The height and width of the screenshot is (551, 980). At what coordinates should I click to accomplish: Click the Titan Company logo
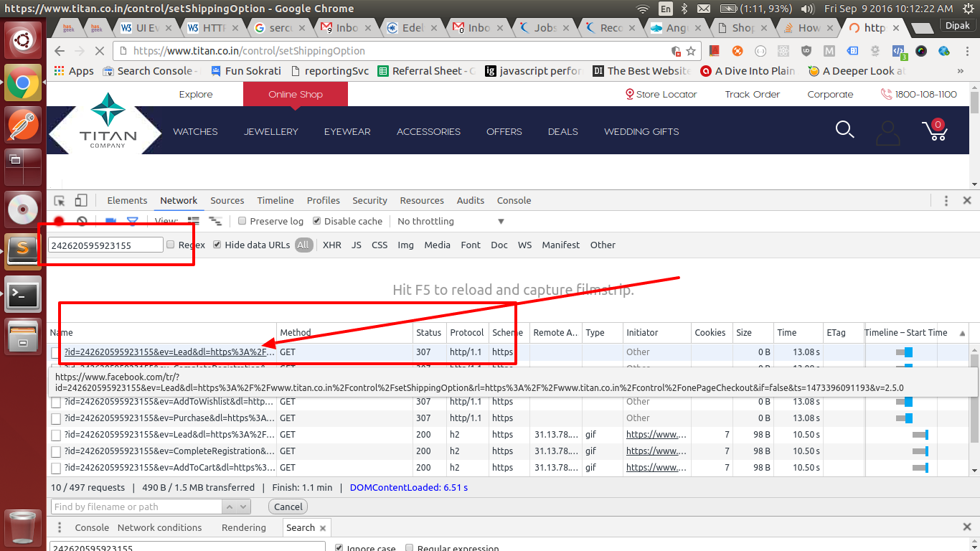click(108, 121)
